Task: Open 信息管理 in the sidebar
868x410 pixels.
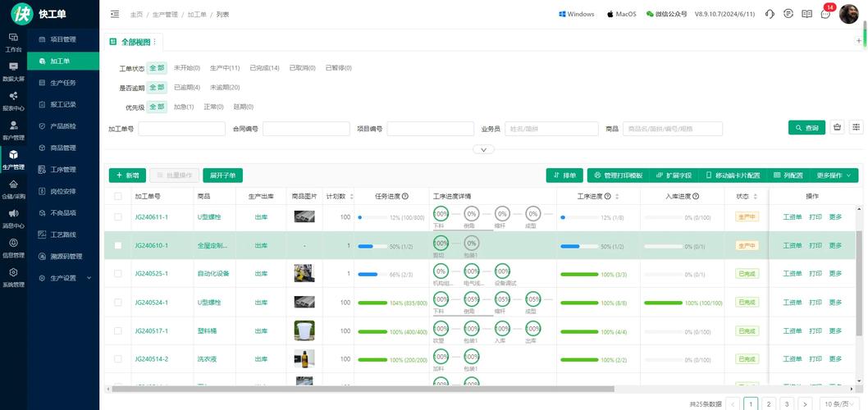Action: [x=13, y=248]
